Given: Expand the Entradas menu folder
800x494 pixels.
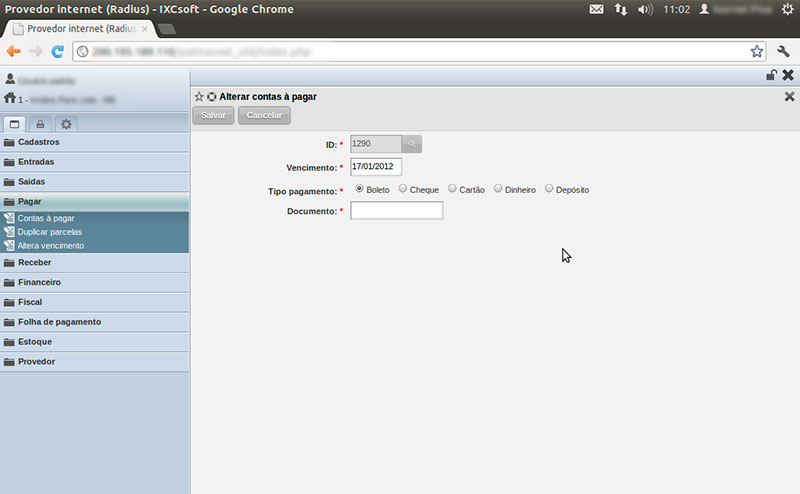Looking at the screenshot, I should (x=94, y=162).
